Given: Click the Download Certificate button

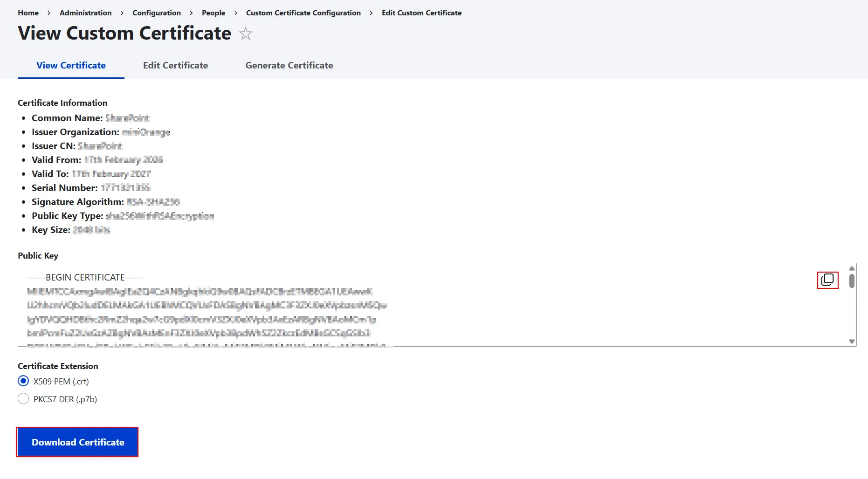Looking at the screenshot, I should (x=77, y=442).
